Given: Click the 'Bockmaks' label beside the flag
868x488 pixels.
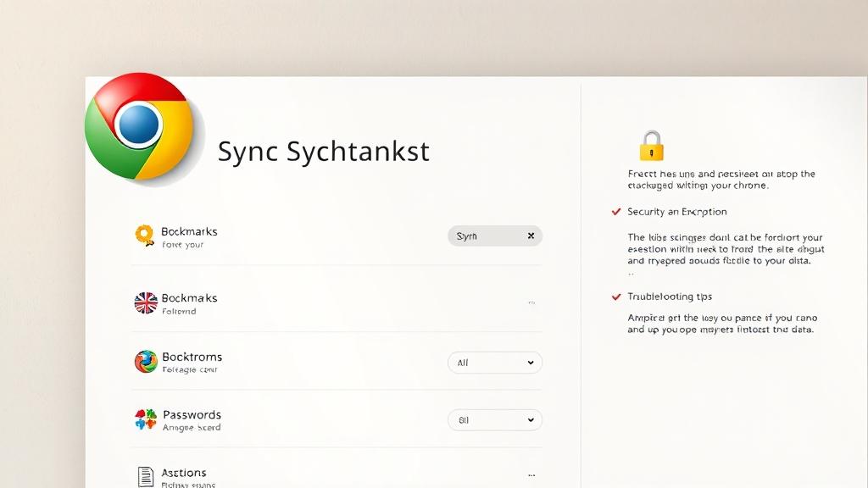Looking at the screenshot, I should 189,297.
